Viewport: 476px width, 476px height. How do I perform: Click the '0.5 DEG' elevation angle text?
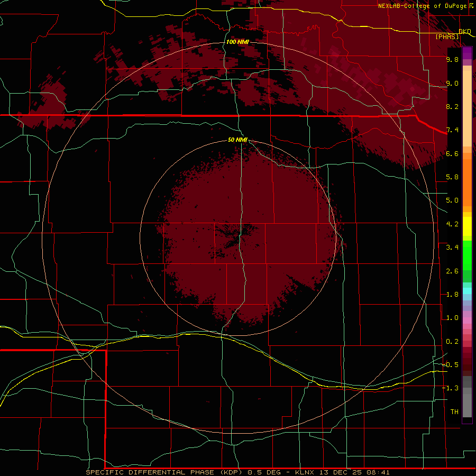click(264, 472)
